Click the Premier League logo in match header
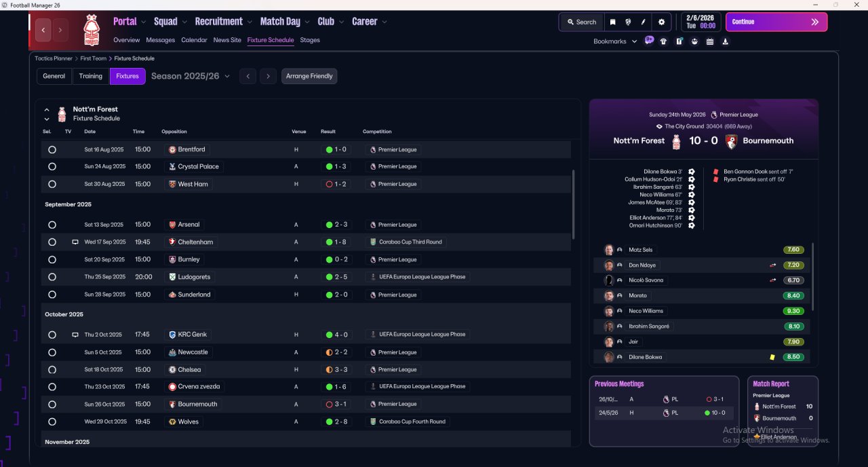 tap(713, 115)
